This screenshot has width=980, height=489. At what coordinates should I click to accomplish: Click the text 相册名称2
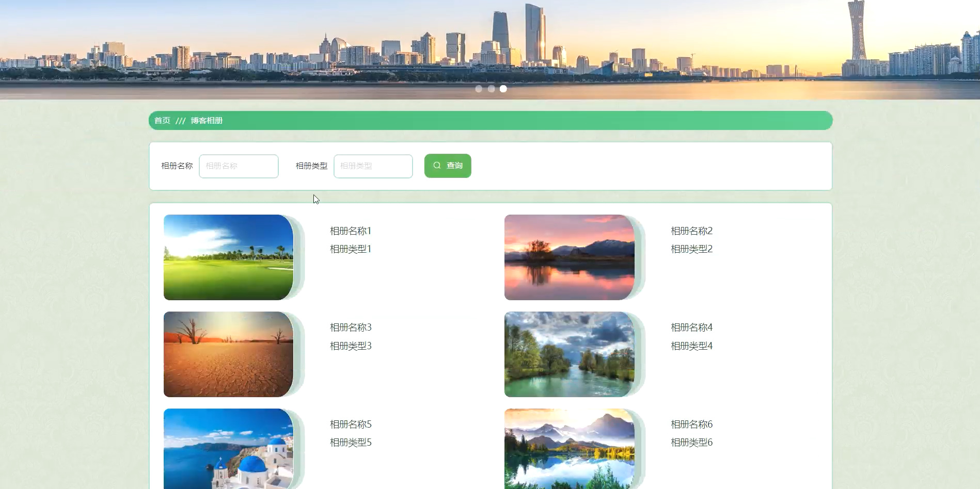pyautogui.click(x=691, y=231)
